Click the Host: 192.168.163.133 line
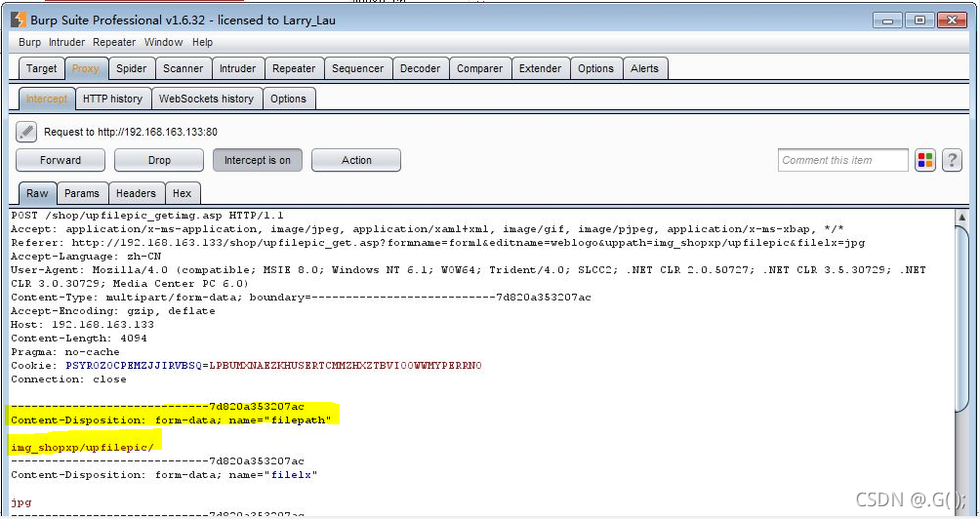The height and width of the screenshot is (519, 980). pyautogui.click(x=82, y=325)
